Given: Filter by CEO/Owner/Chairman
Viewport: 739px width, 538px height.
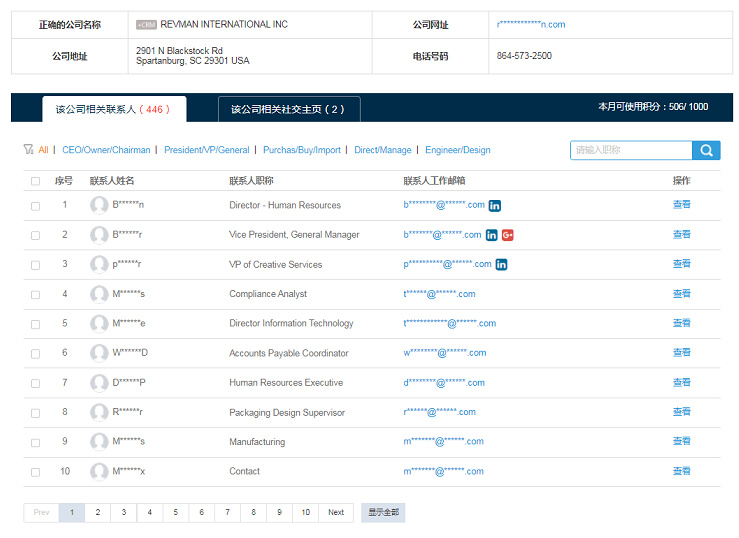Looking at the screenshot, I should coord(106,150).
